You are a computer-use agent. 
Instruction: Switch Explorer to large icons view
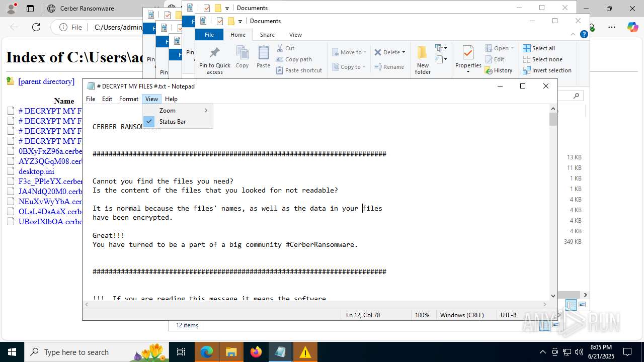click(582, 305)
